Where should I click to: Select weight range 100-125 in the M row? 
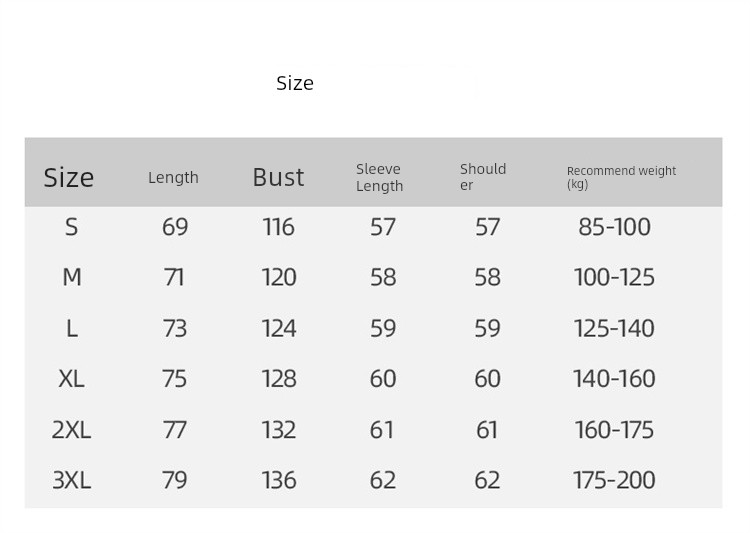[x=614, y=277]
